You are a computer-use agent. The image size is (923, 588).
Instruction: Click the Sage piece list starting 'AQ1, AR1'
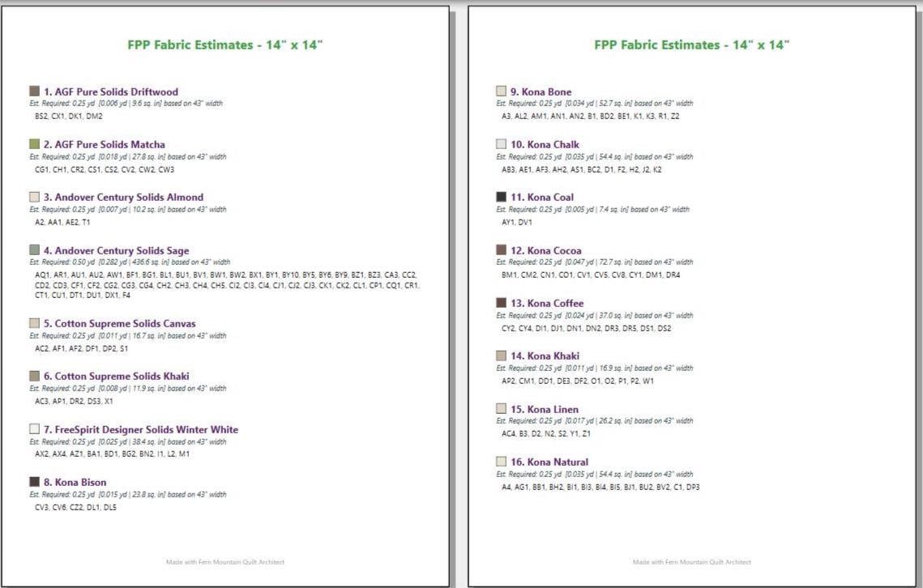(227, 285)
